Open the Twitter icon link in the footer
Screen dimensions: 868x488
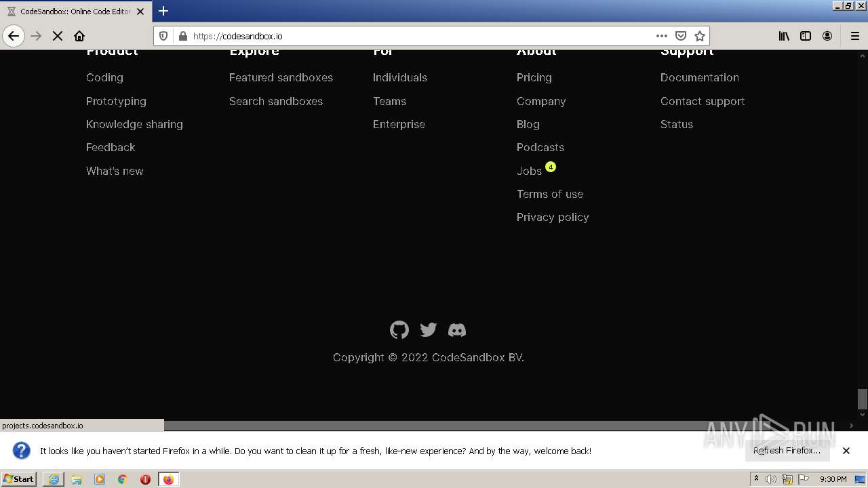click(x=429, y=330)
